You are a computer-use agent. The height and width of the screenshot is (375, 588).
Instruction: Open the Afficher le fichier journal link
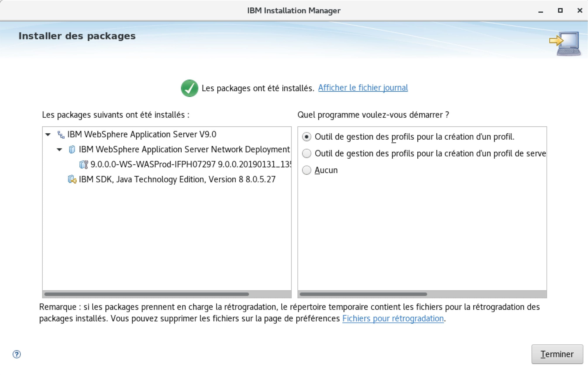pyautogui.click(x=363, y=88)
